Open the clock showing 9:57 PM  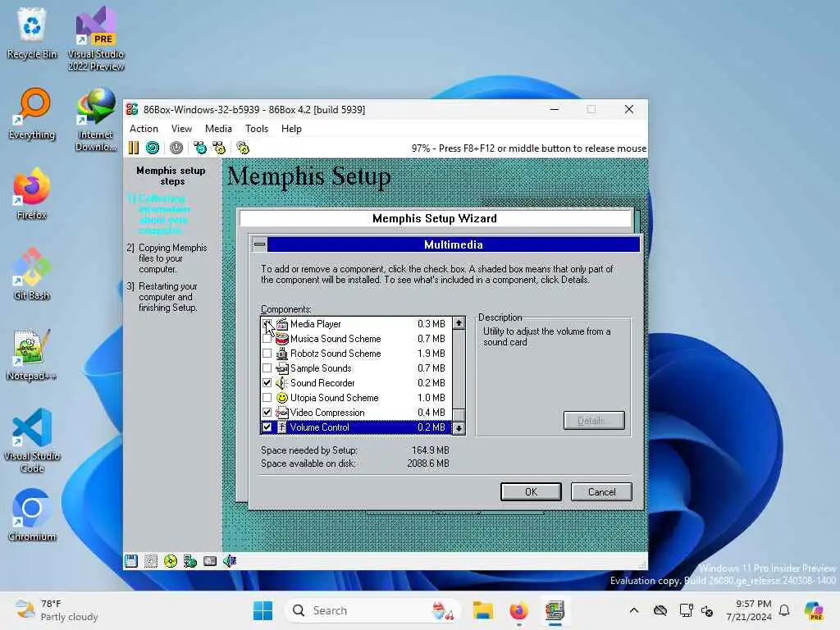point(749,610)
